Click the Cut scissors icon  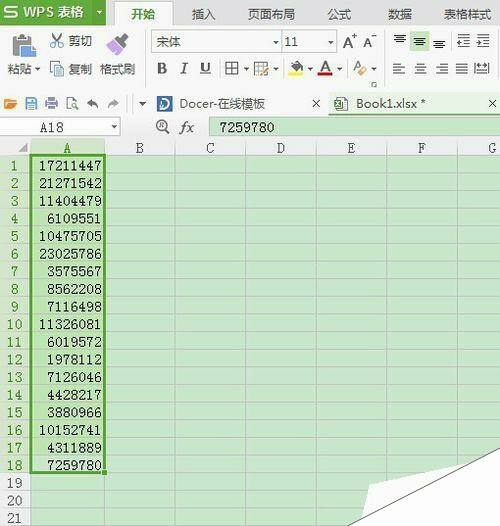click(57, 41)
